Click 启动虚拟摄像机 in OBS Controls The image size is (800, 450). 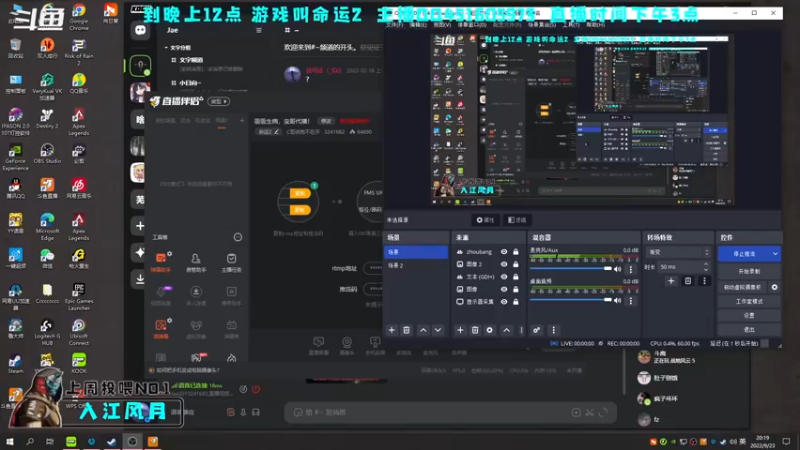743,287
